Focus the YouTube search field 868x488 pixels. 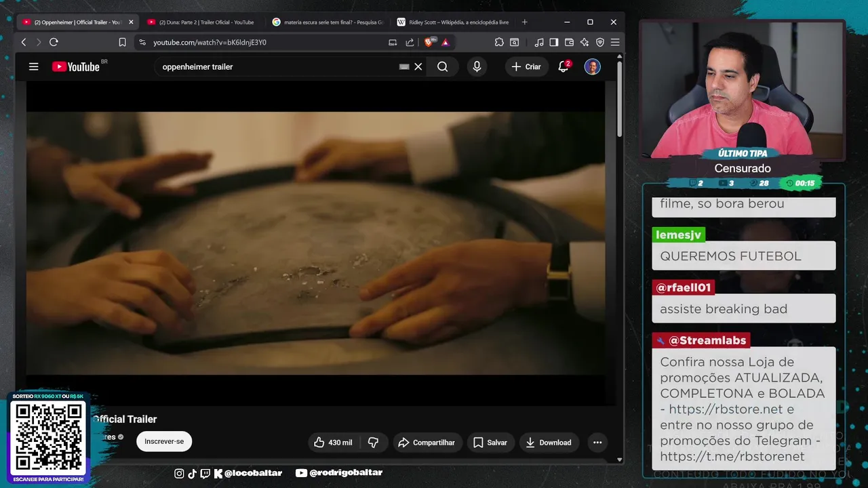278,66
